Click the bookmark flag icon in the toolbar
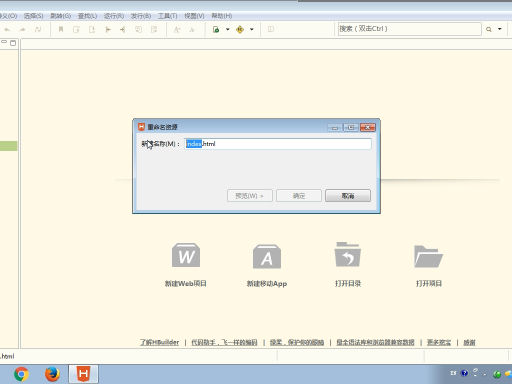The image size is (512, 384). pyautogui.click(x=61, y=30)
